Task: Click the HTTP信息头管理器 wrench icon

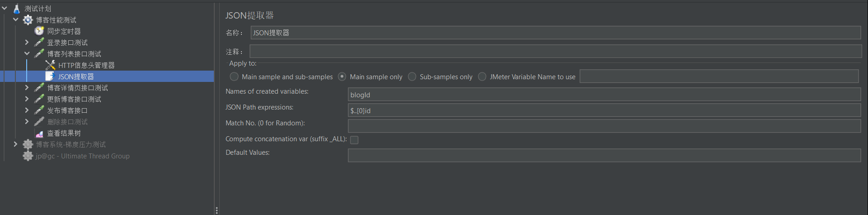Action: point(50,65)
